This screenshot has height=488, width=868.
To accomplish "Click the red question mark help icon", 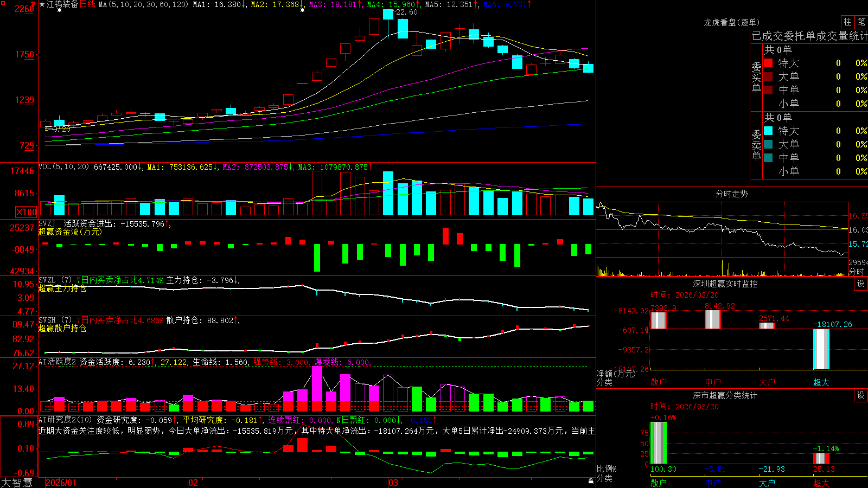I will tap(34, 4).
